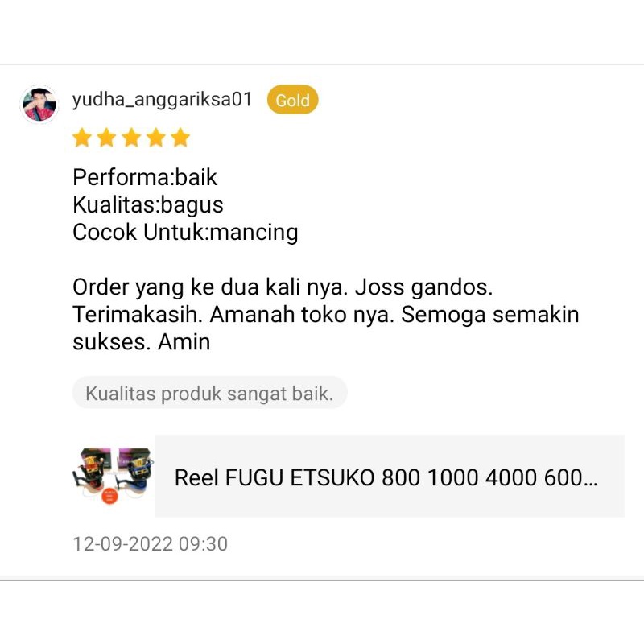Tap the line starting with 'Terimakasih. Amanah toko nya'
This screenshot has width=644, height=644.
(326, 315)
